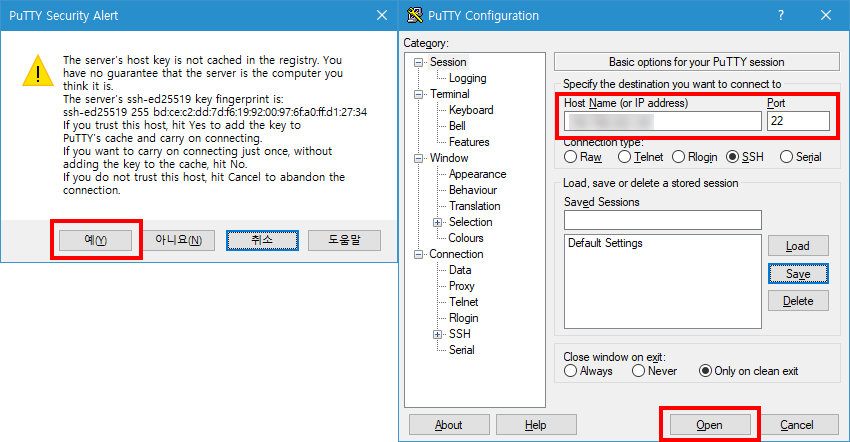
Task: Collapse the Window tree node
Action: tap(418, 158)
